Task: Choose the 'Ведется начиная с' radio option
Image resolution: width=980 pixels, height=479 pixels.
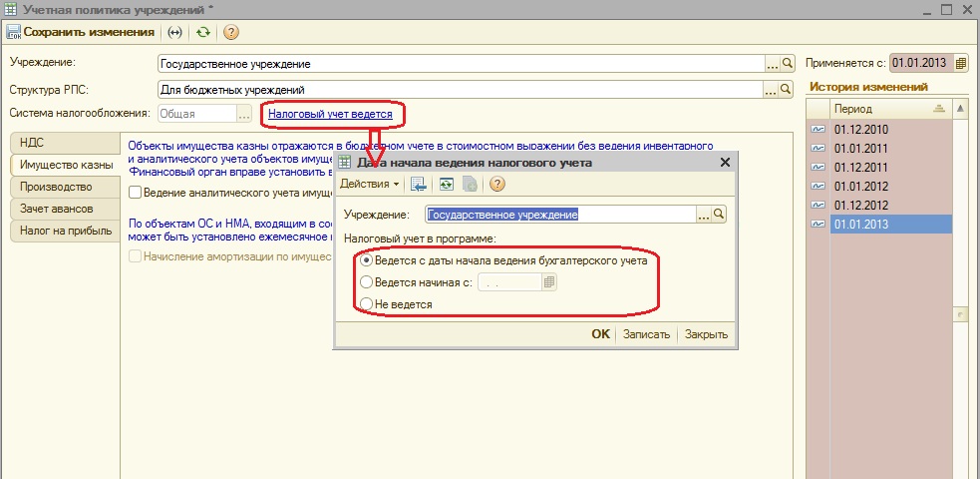Action: click(367, 282)
